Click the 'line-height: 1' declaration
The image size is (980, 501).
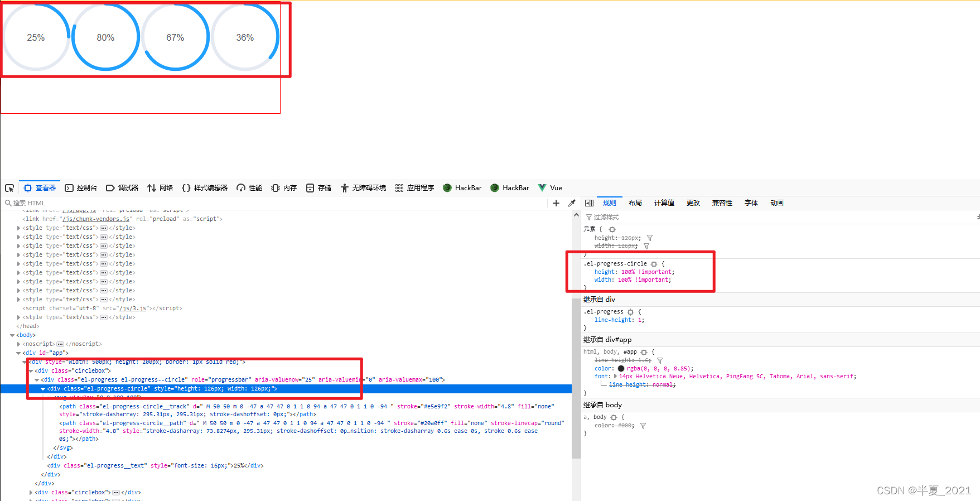[x=619, y=320]
